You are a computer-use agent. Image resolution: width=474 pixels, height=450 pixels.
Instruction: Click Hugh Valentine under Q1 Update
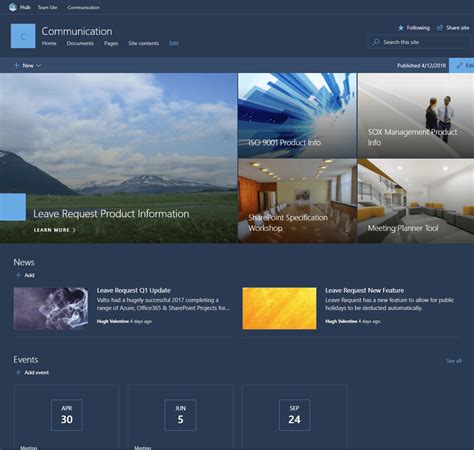tap(113, 321)
